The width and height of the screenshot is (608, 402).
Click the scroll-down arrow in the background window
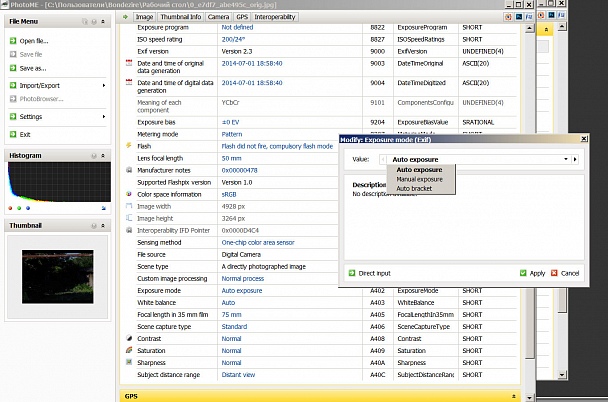click(x=562, y=374)
